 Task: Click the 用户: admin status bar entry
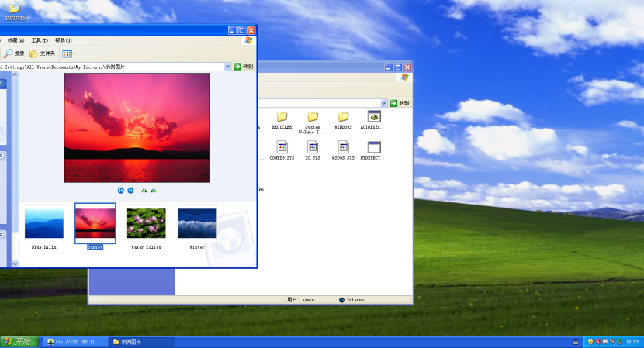point(300,300)
